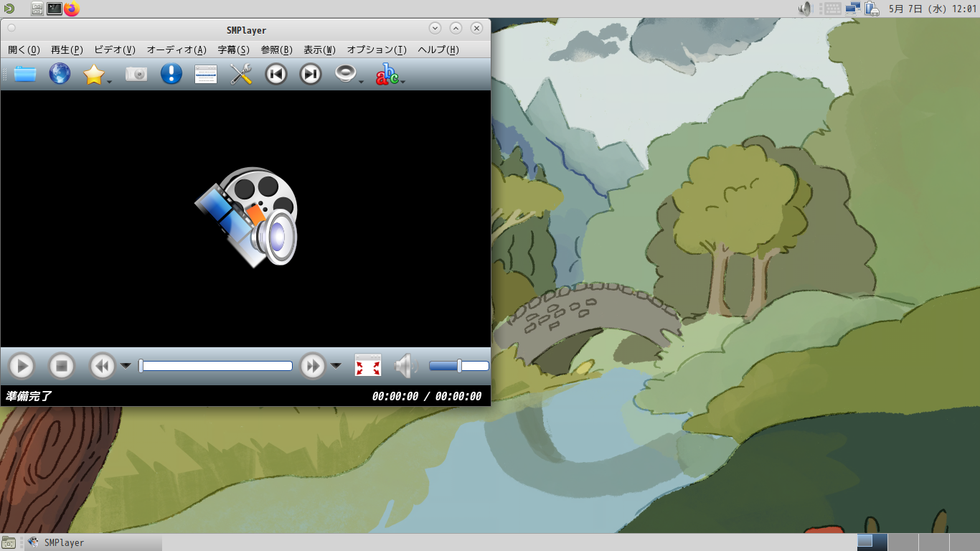Expand the favorites star dropdown arrow
980x551 pixels.
click(x=109, y=82)
